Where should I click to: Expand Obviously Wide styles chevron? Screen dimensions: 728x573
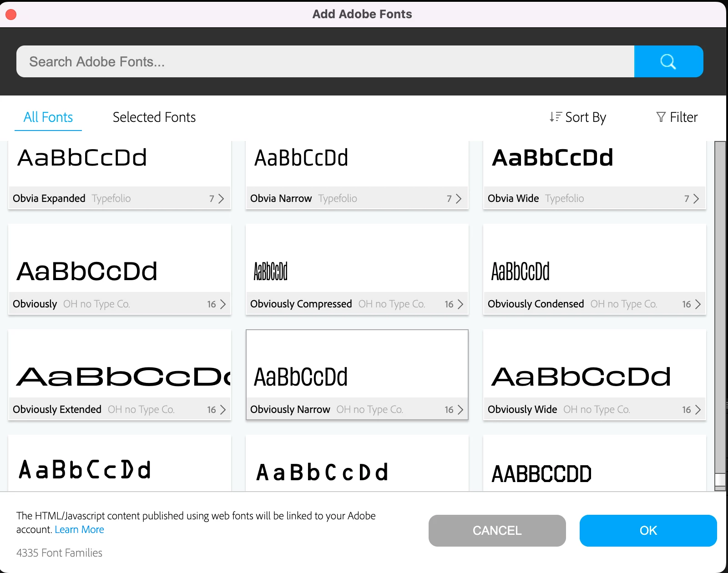[698, 410]
